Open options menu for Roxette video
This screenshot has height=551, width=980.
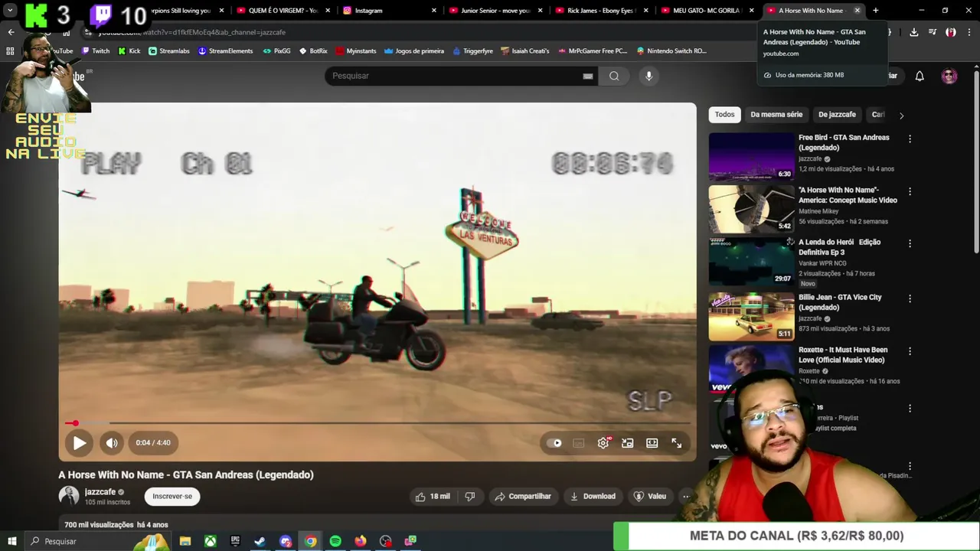point(910,351)
